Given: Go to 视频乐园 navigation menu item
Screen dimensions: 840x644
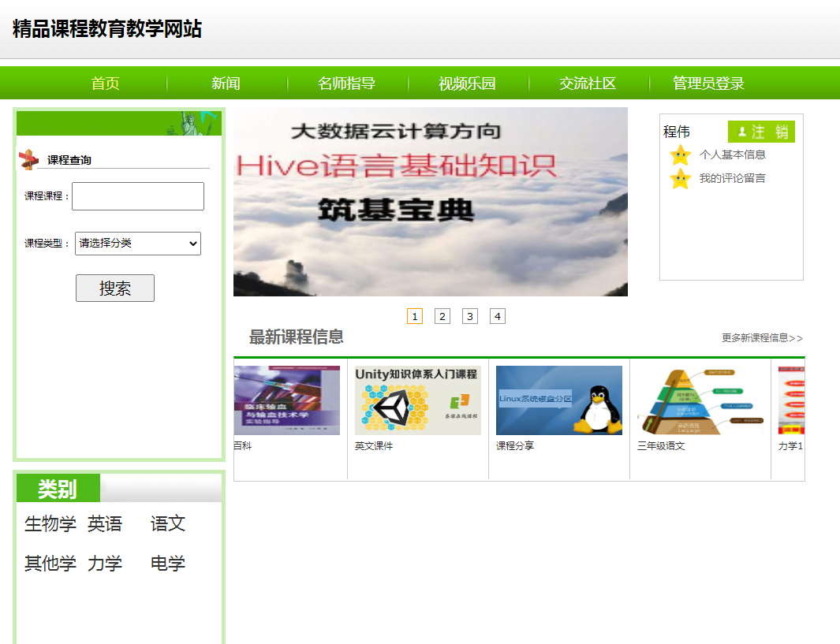Looking at the screenshot, I should pos(468,84).
